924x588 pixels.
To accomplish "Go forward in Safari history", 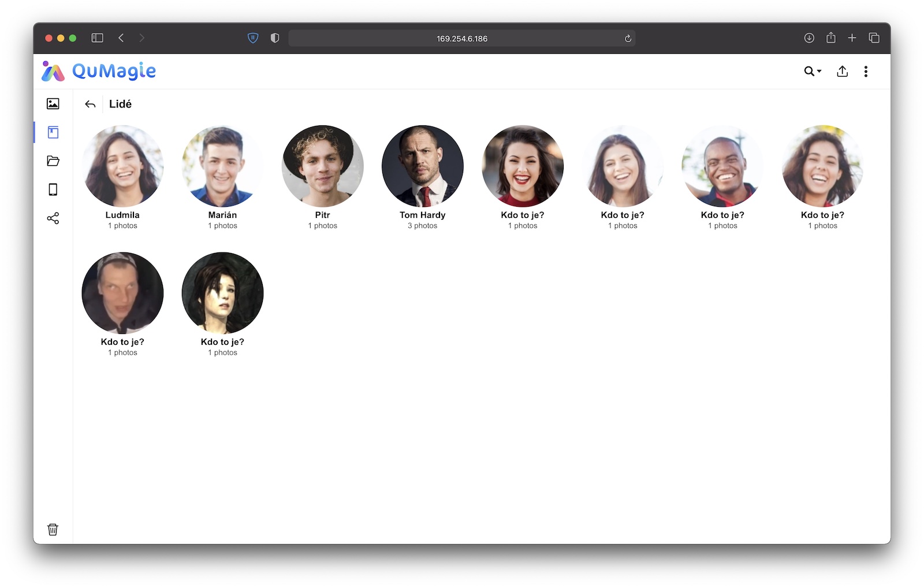I will coord(142,38).
